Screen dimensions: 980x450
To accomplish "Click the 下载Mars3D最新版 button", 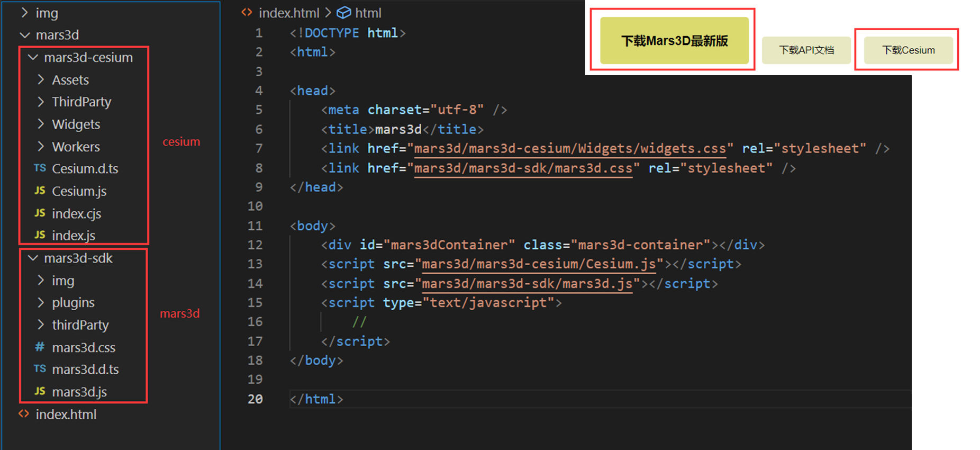I will [674, 41].
